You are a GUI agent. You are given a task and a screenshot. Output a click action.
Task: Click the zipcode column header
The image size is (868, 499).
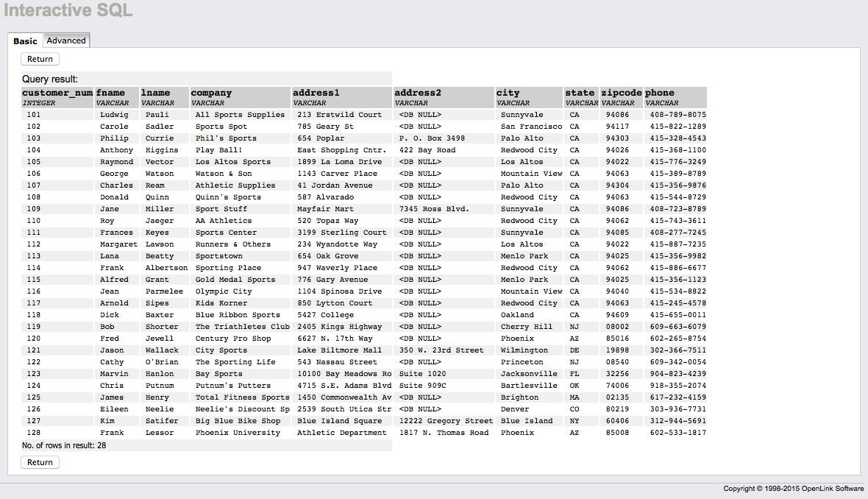(621, 93)
